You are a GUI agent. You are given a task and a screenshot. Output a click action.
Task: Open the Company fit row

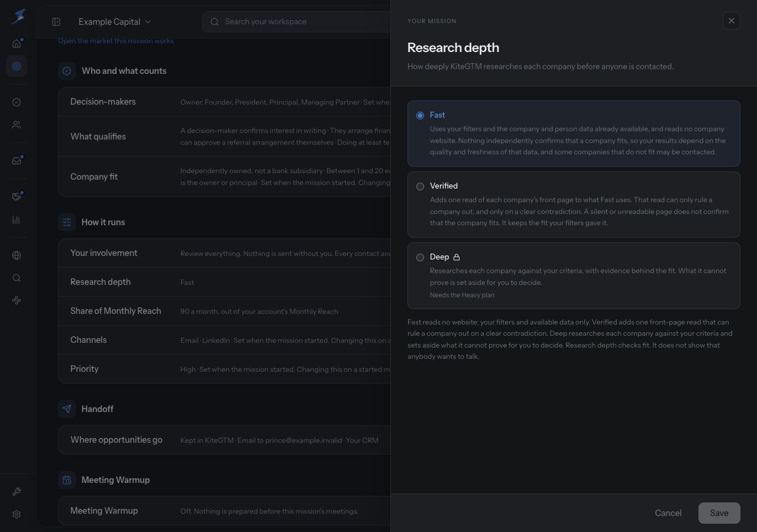[x=225, y=177]
